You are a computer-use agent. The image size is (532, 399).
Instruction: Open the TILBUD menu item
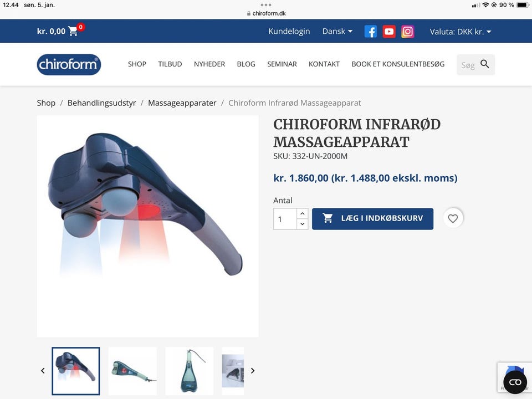170,64
